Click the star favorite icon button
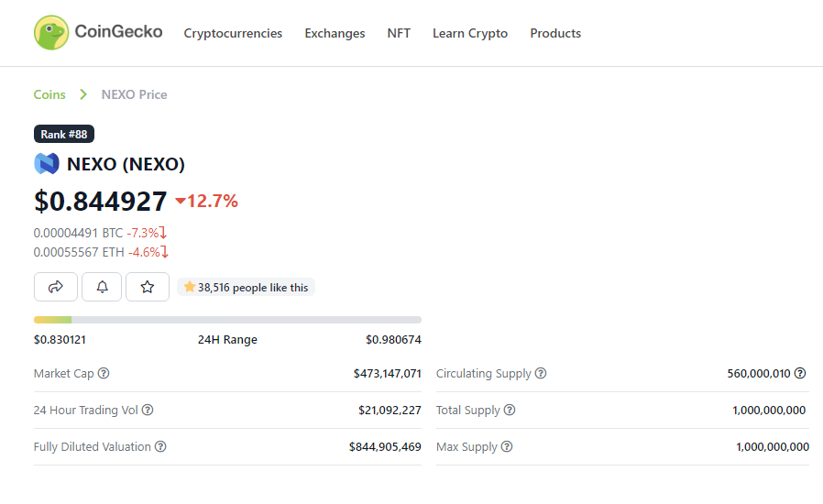Viewport: 823px width, 504px height. click(148, 287)
